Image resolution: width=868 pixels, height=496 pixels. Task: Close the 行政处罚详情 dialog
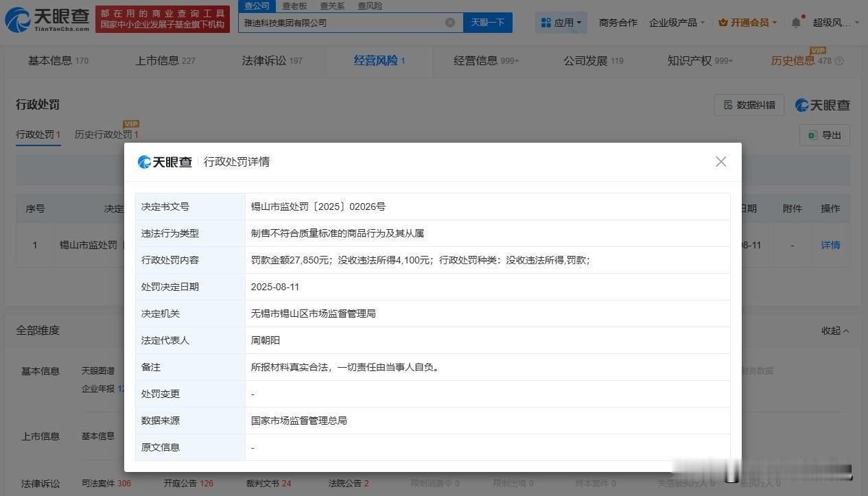[720, 162]
